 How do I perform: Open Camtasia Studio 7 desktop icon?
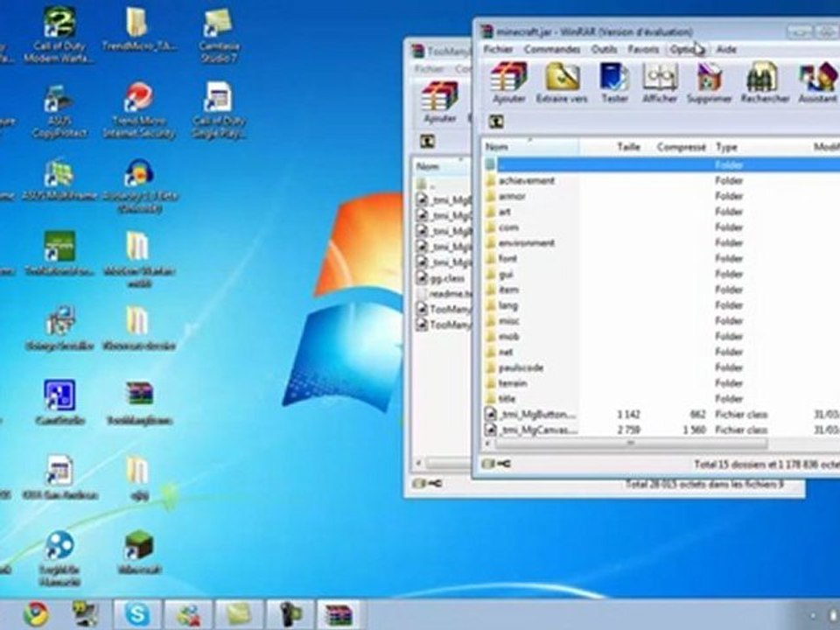click(219, 35)
